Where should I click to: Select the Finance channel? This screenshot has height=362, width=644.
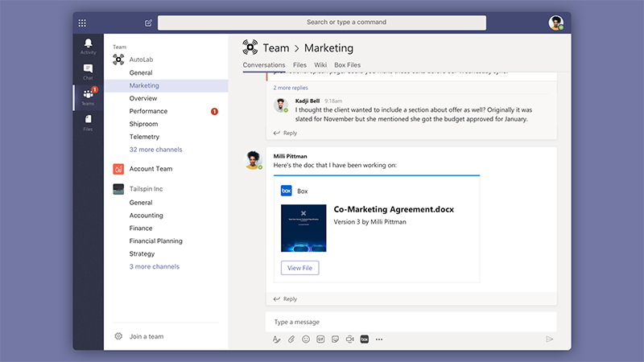[x=140, y=228]
